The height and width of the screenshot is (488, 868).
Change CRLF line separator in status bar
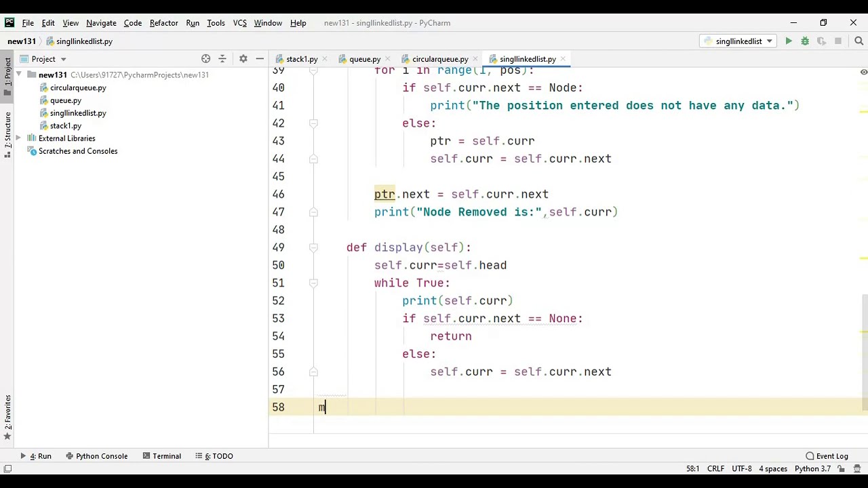pos(715,469)
